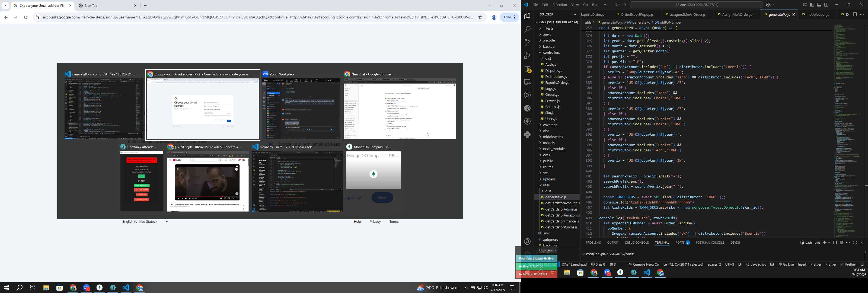Open Customize Layout icon in VS Code title bar
Viewport: 868px width, 293px height.
coord(805,5)
